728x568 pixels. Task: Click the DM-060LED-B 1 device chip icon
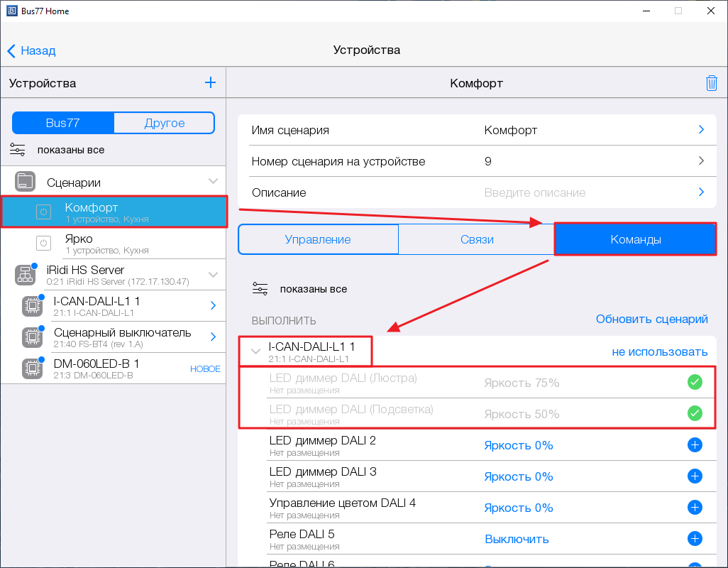[x=31, y=368]
